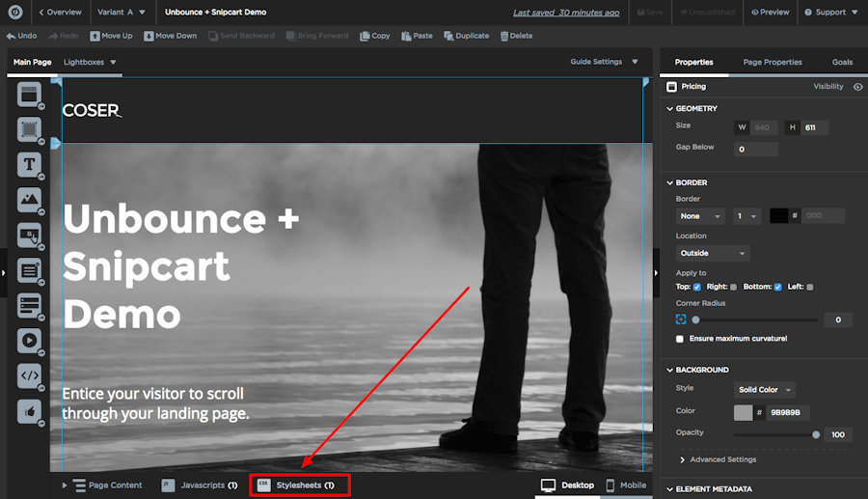The image size is (868, 499).
Task: Click the Height input field
Action: click(x=815, y=127)
